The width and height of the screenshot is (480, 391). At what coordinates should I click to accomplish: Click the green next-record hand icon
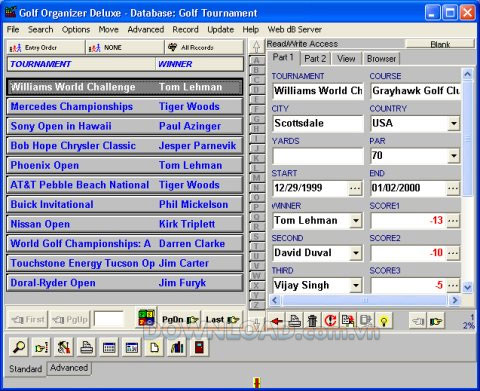(436, 321)
